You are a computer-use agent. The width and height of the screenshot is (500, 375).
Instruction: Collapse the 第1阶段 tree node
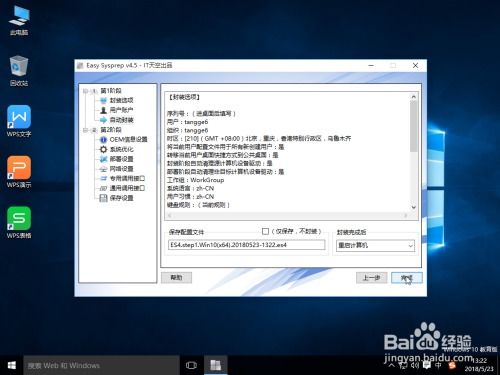86,91
